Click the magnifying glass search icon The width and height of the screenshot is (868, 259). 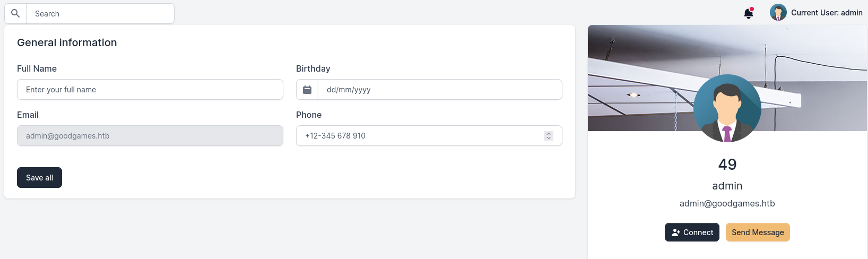(15, 13)
